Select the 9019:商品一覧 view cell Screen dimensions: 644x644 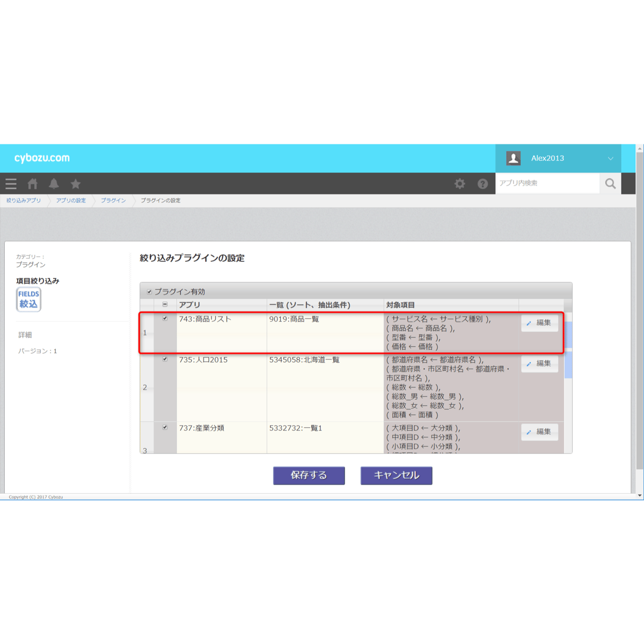pos(325,333)
